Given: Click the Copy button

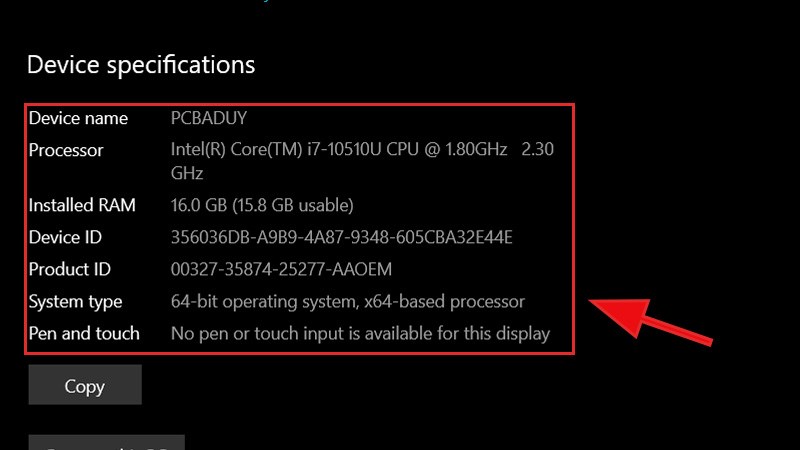Looking at the screenshot, I should [x=85, y=385].
